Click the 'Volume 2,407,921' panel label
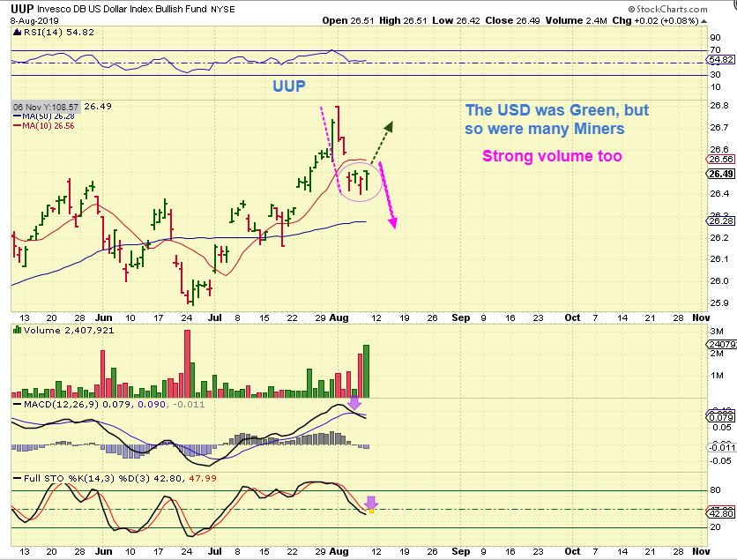The width and height of the screenshot is (737, 560). click(x=69, y=330)
